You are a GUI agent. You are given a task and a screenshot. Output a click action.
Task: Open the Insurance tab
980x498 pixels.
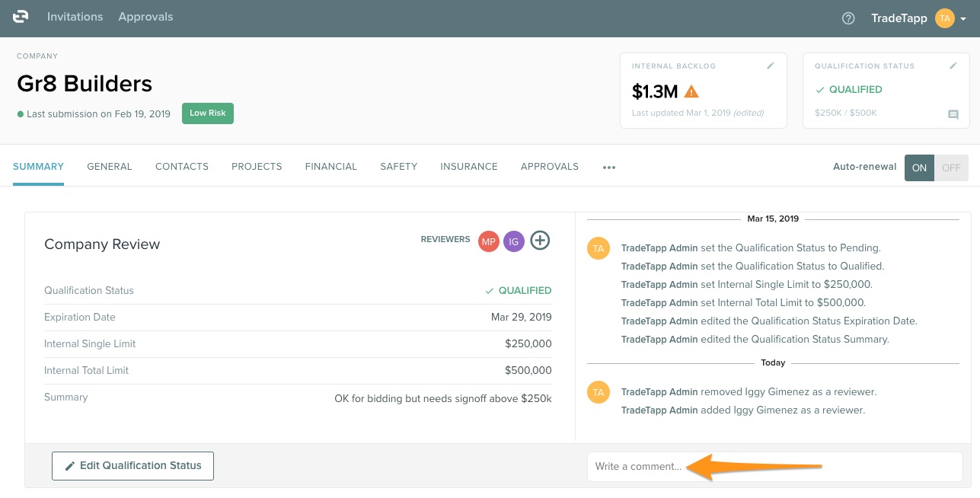468,167
